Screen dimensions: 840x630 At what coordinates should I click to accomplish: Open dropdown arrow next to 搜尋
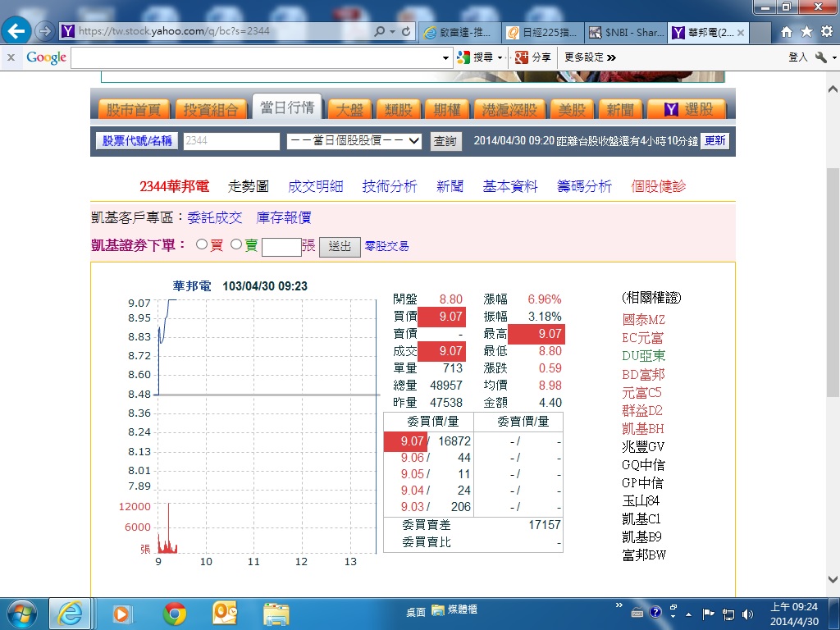pos(500,57)
